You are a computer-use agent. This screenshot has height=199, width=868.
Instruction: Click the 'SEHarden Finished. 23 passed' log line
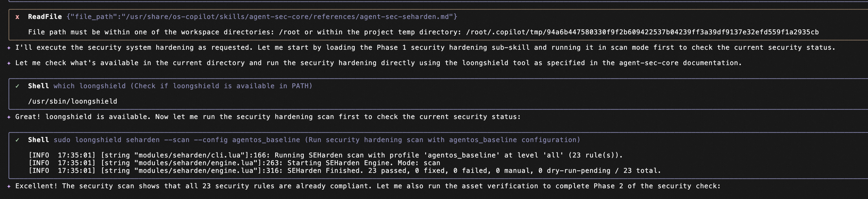(x=344, y=171)
